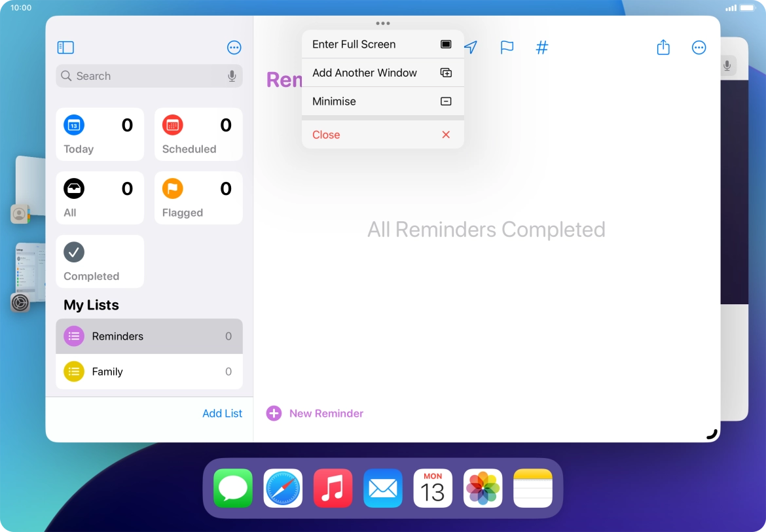The height and width of the screenshot is (532, 766).
Task: Select the Family list
Action: click(x=149, y=372)
